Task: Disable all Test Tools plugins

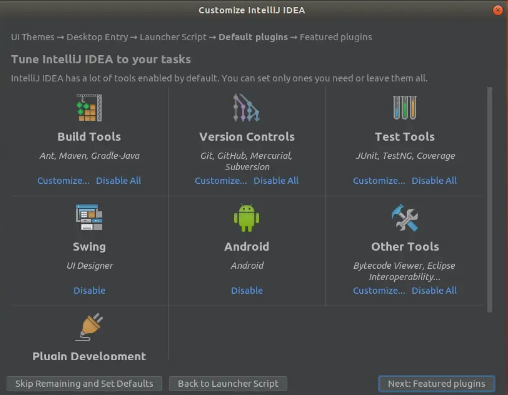Action: coord(434,181)
